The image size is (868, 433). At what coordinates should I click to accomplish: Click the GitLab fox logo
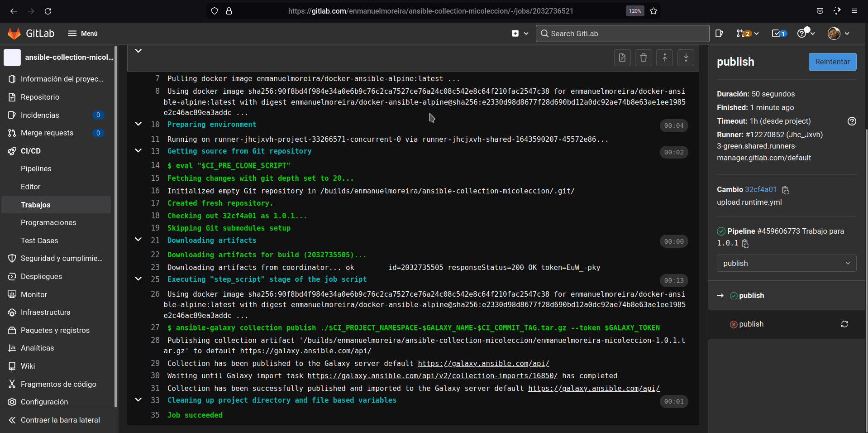point(14,33)
